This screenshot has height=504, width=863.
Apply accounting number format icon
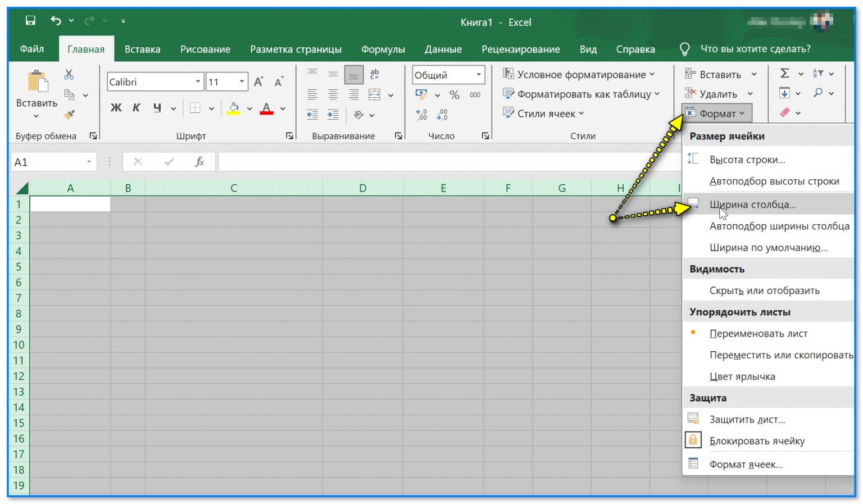(421, 94)
